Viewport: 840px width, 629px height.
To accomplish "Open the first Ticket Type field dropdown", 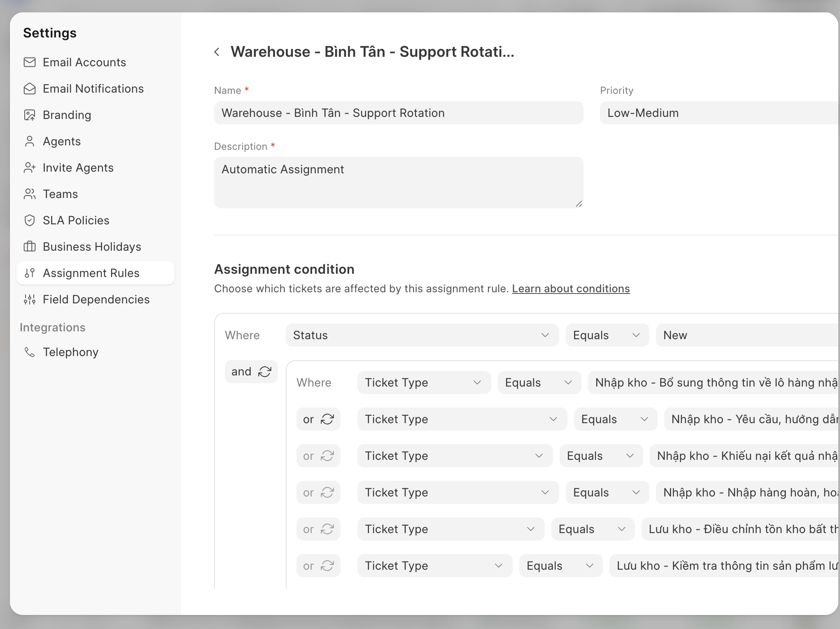I will click(x=424, y=382).
